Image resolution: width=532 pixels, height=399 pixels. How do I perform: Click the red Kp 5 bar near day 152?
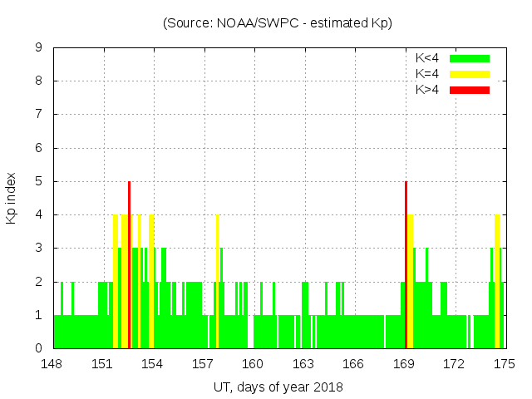(130, 266)
